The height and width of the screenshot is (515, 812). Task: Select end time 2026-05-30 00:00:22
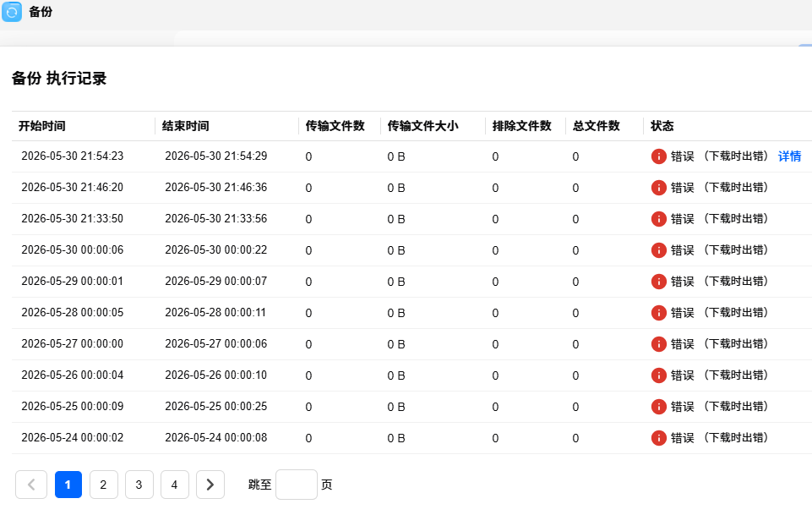[216, 250]
